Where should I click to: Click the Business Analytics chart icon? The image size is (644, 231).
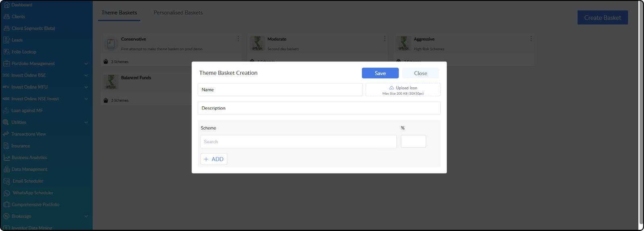click(x=6, y=157)
